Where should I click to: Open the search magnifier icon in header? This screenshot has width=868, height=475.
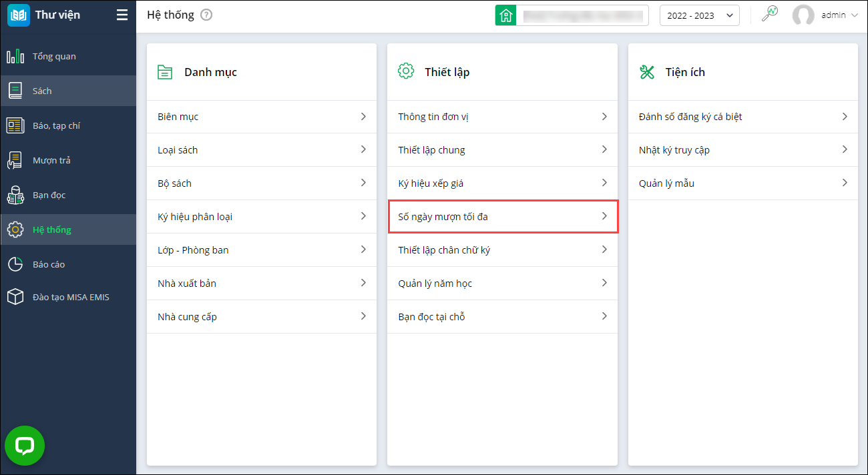point(770,14)
